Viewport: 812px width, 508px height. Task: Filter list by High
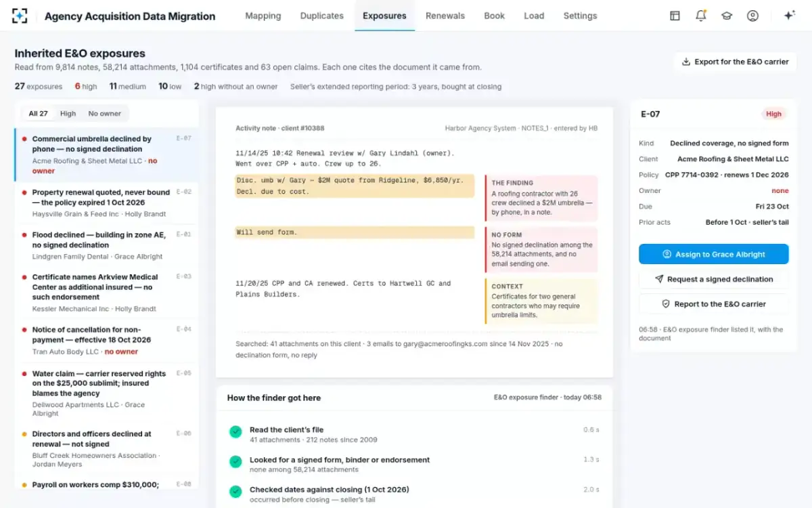(x=68, y=114)
